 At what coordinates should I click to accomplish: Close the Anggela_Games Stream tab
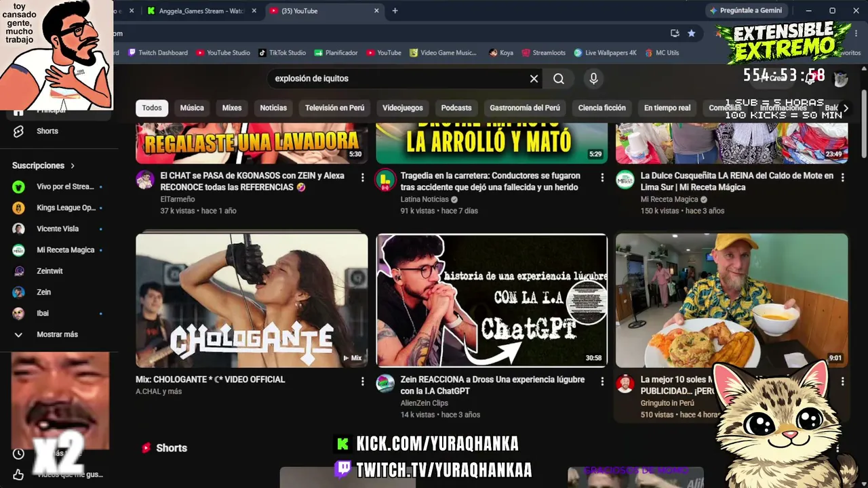254,11
